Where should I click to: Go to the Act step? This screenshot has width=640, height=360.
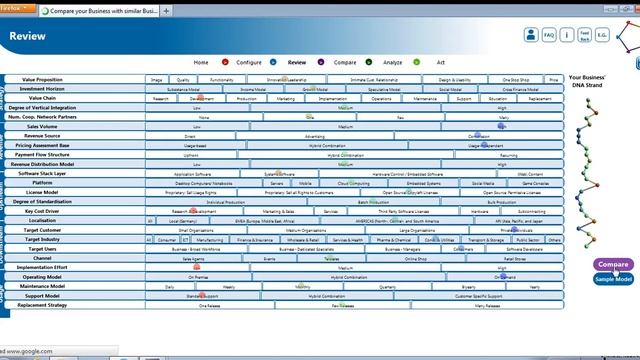440,62
